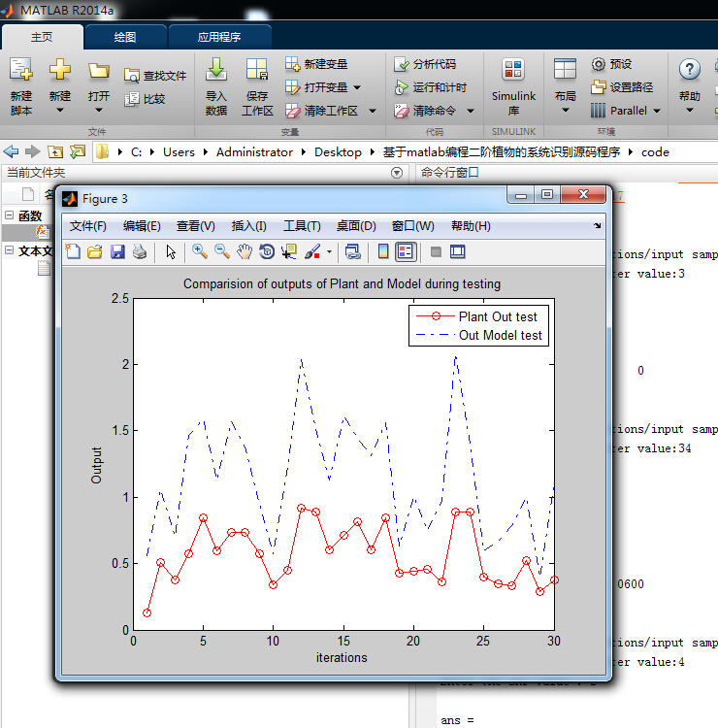Toggle Insert Colorbar button
The height and width of the screenshot is (728, 718).
click(x=383, y=252)
